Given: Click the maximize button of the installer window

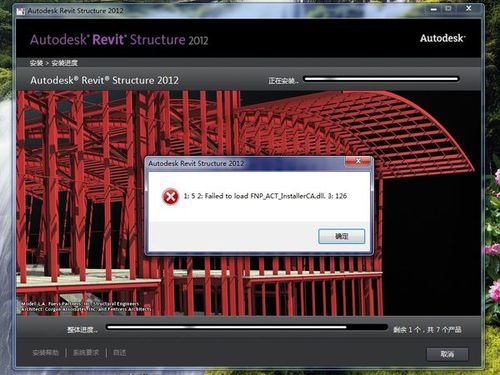Looking at the screenshot, I should pyautogui.click(x=449, y=9).
